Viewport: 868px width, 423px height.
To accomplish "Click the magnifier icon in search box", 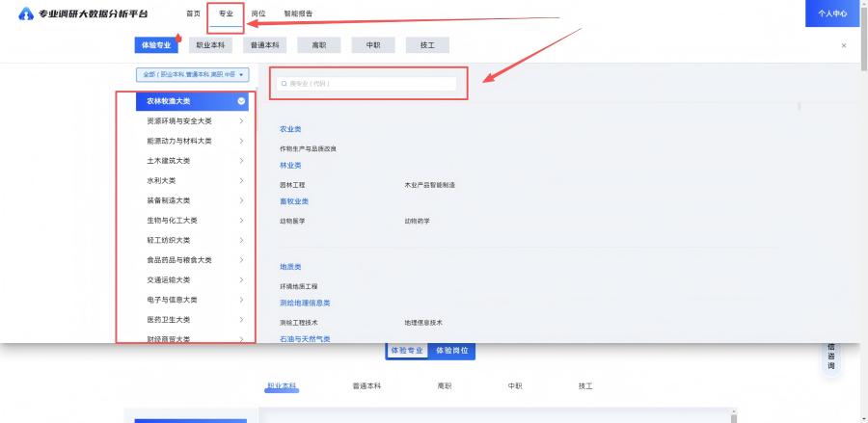I will [x=285, y=84].
